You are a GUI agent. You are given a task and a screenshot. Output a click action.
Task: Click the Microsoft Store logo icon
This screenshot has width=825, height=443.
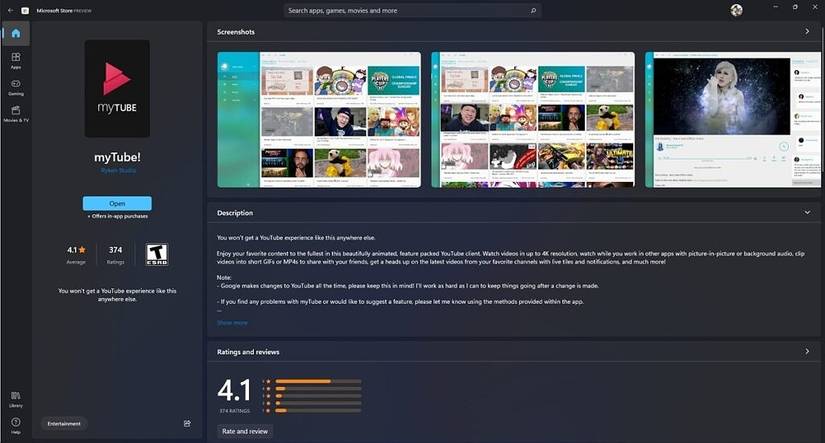coord(25,11)
